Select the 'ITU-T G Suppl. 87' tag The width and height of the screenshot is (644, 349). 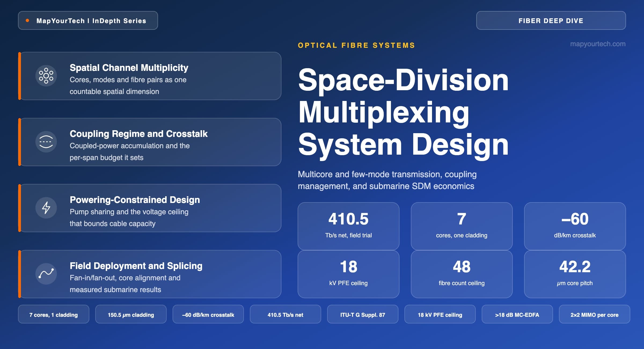pyautogui.click(x=363, y=314)
